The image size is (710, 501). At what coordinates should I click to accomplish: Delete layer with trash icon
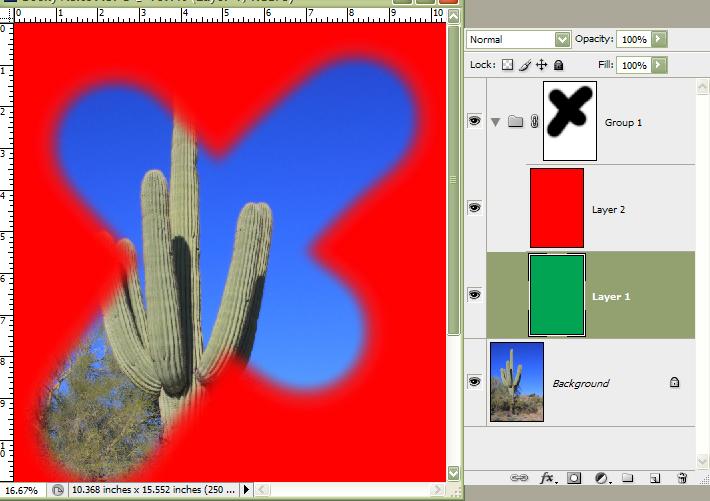pos(682,479)
